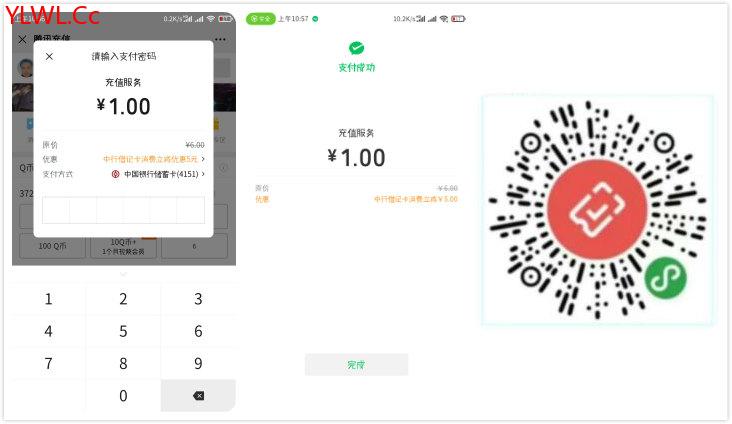Tap the backspace key on keypad

[198, 396]
